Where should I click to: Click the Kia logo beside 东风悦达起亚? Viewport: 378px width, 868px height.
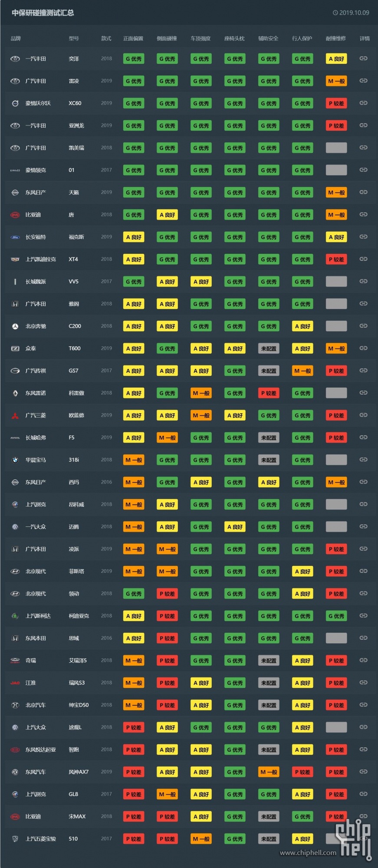(x=15, y=750)
